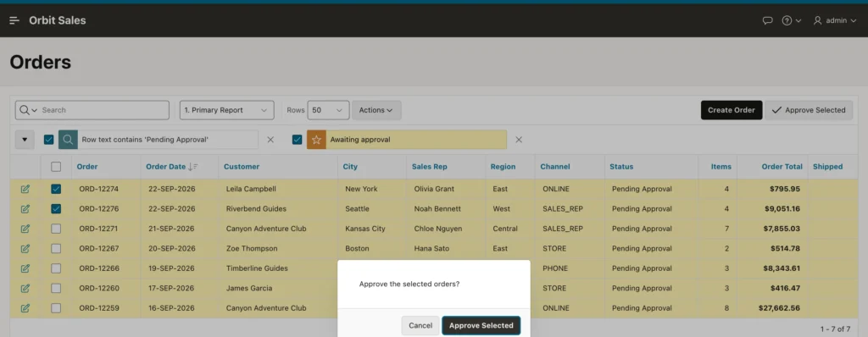Open the main navigation hamburger menu

(14, 20)
